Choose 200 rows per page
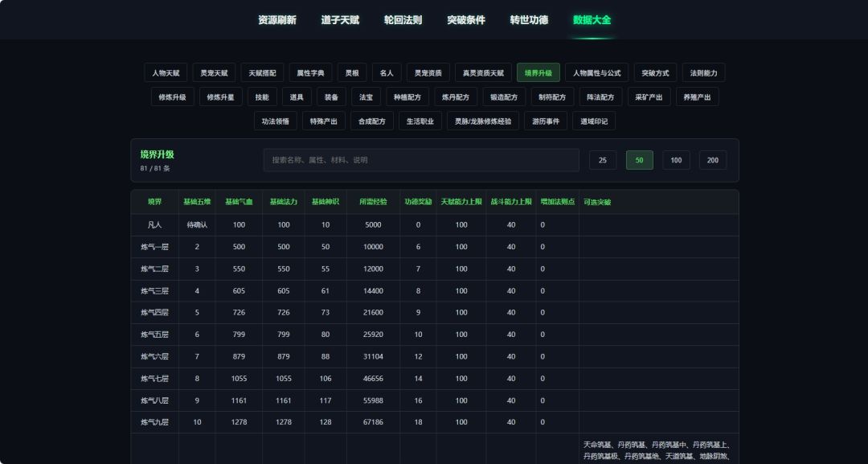Viewport: 868px width, 464px height. pos(713,160)
